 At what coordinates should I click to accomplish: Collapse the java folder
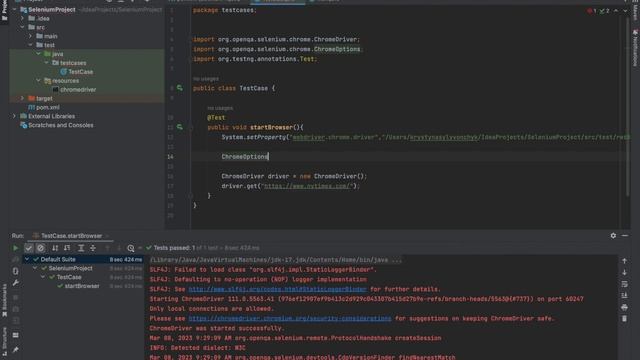pyautogui.click(x=39, y=54)
